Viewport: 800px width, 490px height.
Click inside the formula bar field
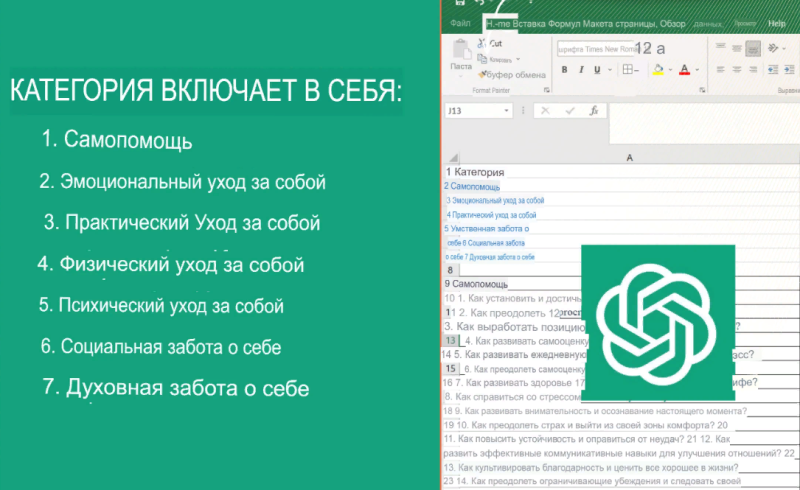coord(704,123)
